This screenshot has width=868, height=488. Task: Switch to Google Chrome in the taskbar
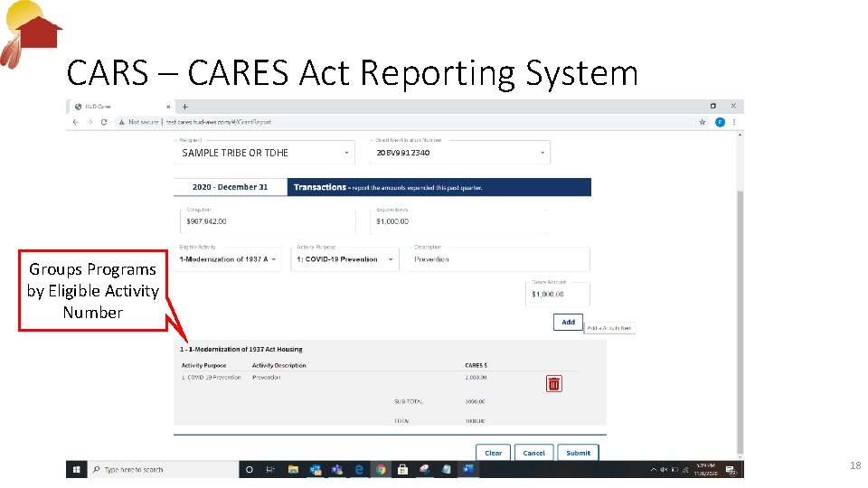click(x=381, y=469)
